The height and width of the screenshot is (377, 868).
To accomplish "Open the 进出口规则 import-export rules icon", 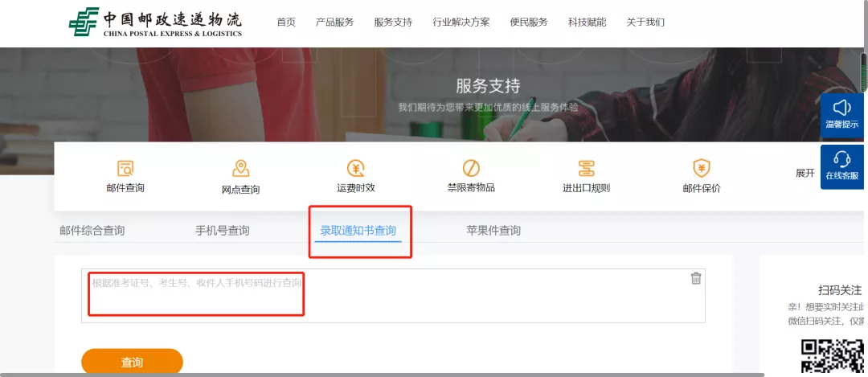I will tap(586, 169).
